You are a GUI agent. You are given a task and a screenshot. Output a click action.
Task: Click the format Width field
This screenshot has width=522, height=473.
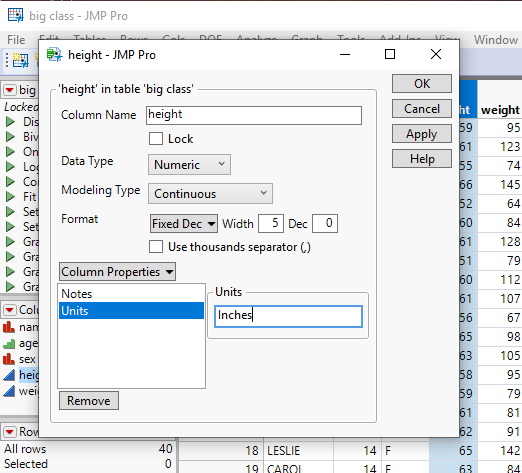271,223
